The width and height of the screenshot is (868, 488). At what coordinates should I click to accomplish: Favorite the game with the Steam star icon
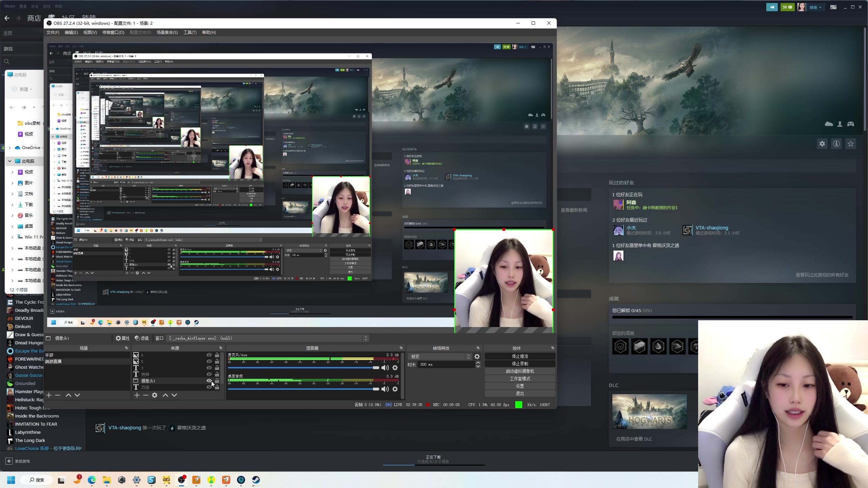pos(851,144)
